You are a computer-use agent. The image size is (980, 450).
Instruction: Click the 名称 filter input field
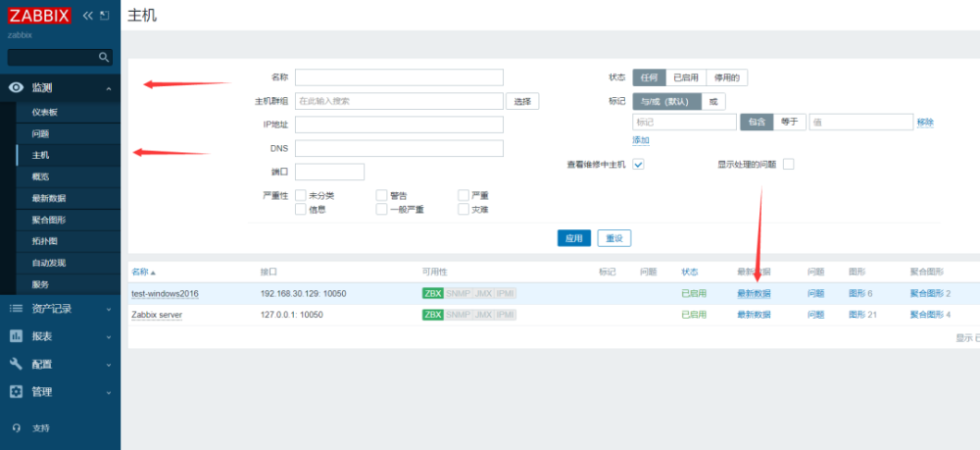coord(399,77)
